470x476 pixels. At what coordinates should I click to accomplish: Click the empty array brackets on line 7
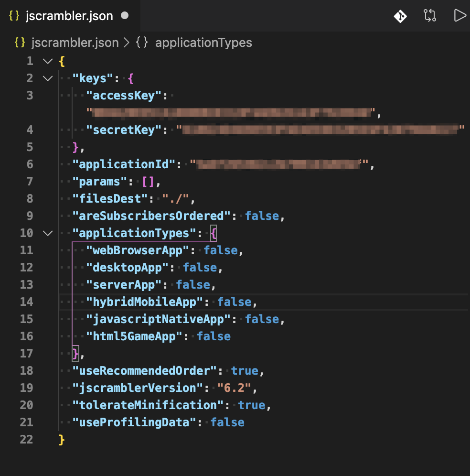click(148, 182)
